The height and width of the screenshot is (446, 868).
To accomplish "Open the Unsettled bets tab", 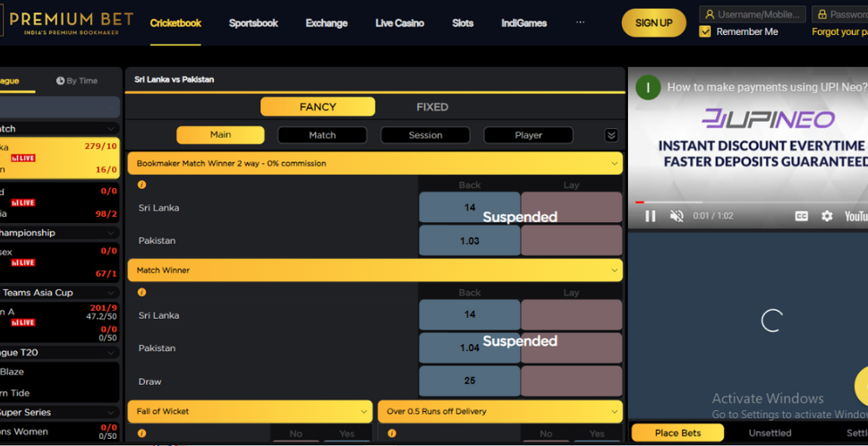I will point(770,433).
